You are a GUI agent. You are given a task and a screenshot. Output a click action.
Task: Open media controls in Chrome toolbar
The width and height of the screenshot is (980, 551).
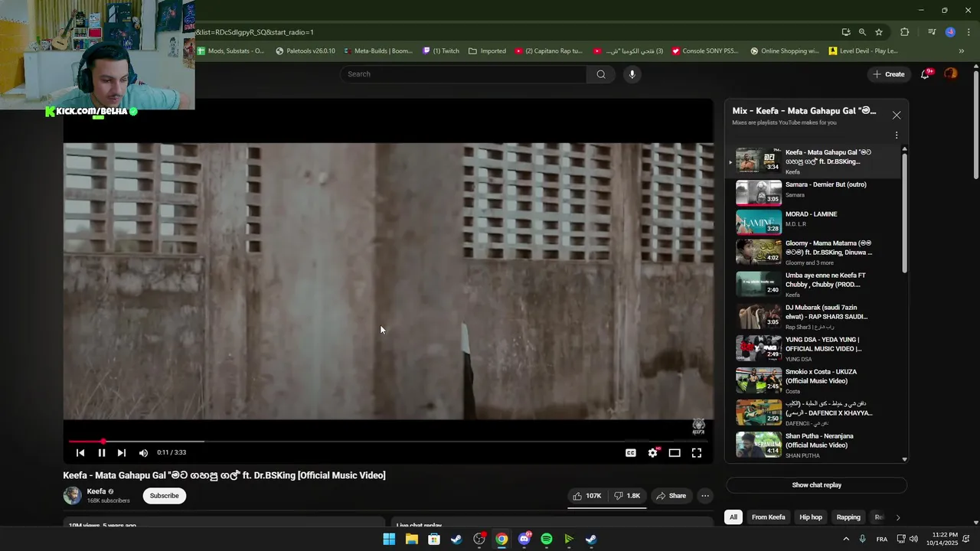point(932,32)
